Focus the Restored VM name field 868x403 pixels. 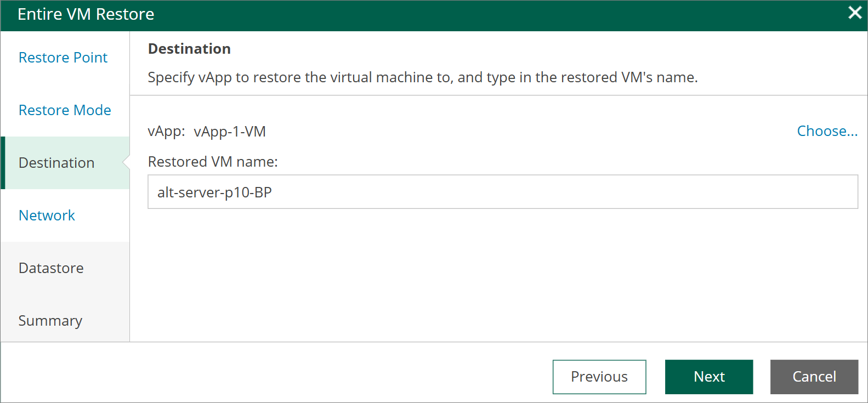(503, 192)
